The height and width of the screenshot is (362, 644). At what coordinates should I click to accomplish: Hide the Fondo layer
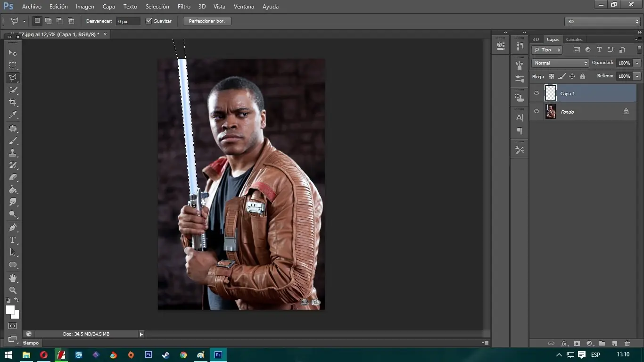(536, 112)
